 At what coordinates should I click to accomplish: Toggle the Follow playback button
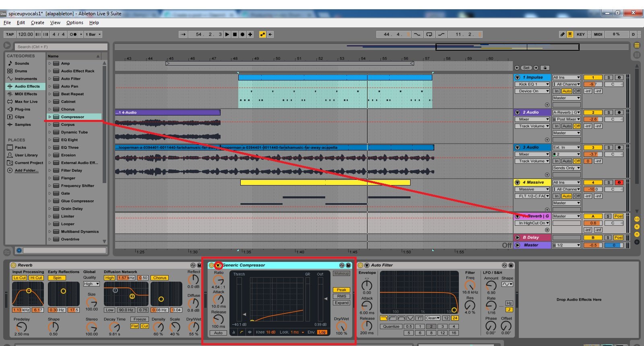184,35
